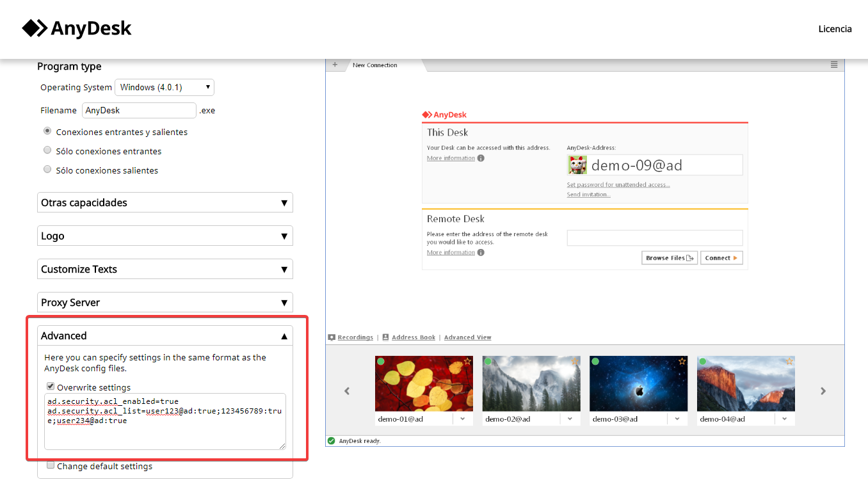The image size is (868, 482).
Task: Uncheck the Overwrite settings checkbox
Action: click(x=51, y=387)
